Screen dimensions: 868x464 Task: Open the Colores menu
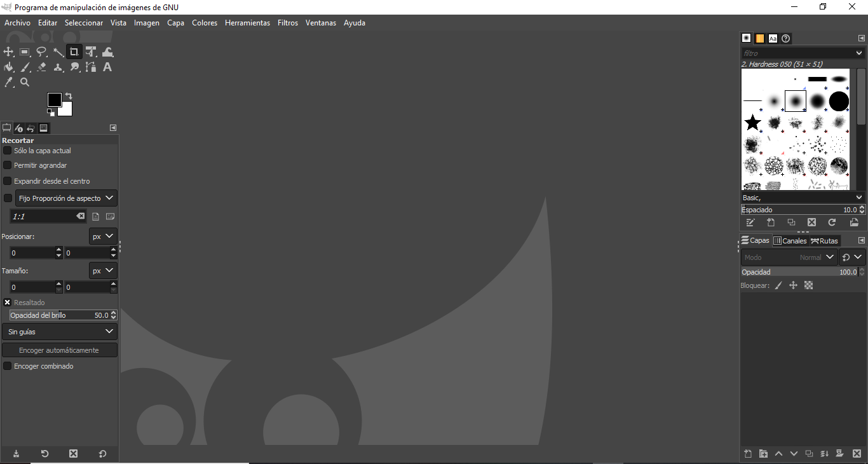point(205,23)
